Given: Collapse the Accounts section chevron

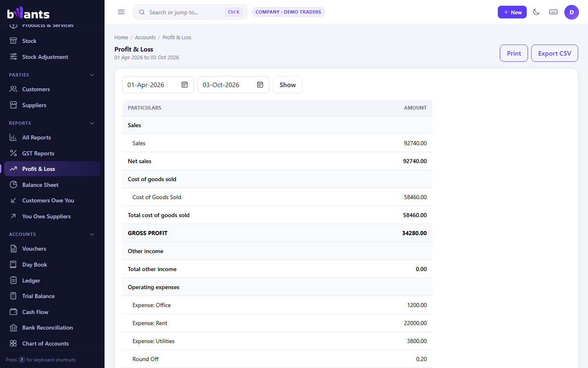Looking at the screenshot, I should 92,234.
